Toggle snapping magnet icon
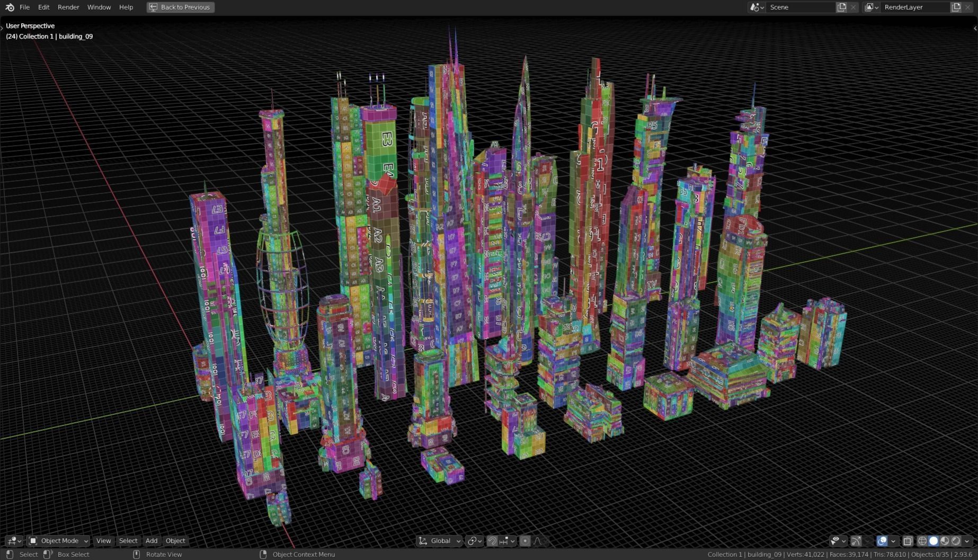Screen dimensions: 978x560 492,541
